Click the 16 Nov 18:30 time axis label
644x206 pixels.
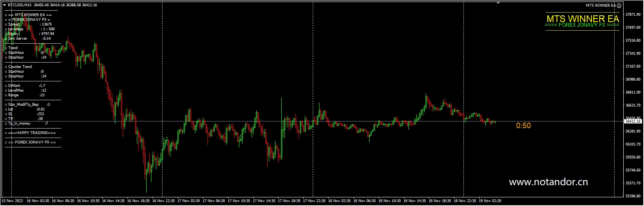[138, 201]
